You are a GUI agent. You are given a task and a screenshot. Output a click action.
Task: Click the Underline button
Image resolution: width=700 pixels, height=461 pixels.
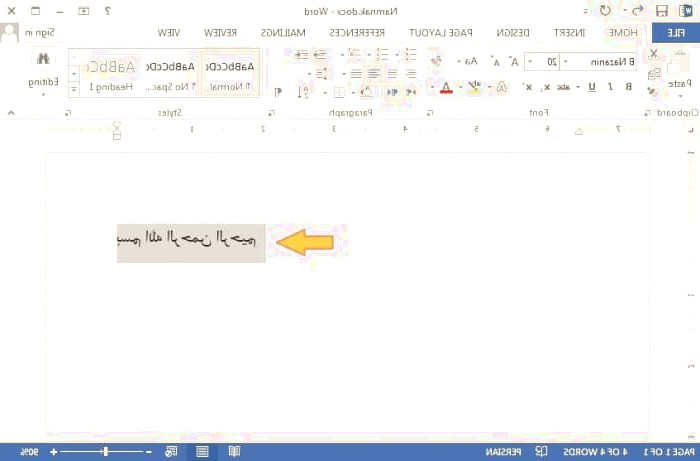click(x=591, y=87)
